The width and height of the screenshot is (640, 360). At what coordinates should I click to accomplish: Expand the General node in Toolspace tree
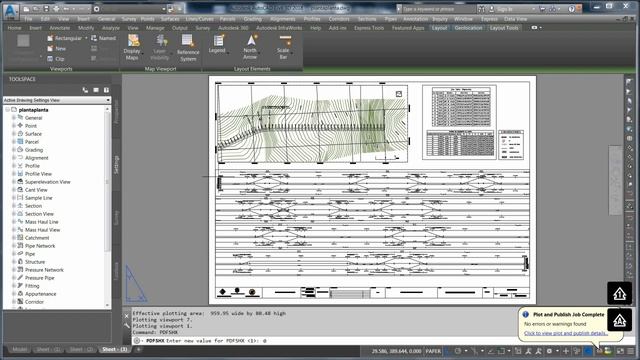coord(13,118)
